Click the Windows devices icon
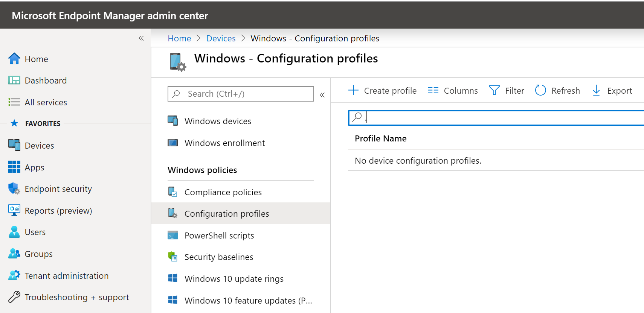 (173, 120)
